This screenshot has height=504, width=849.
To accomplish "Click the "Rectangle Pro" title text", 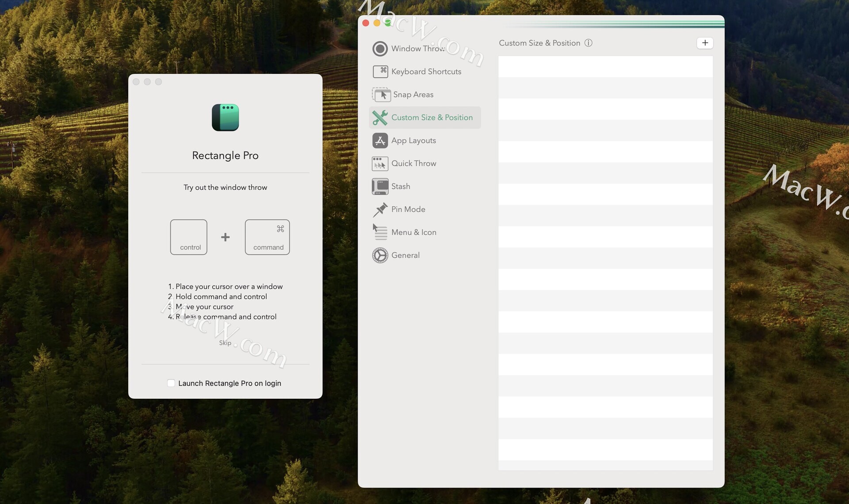I will (225, 156).
